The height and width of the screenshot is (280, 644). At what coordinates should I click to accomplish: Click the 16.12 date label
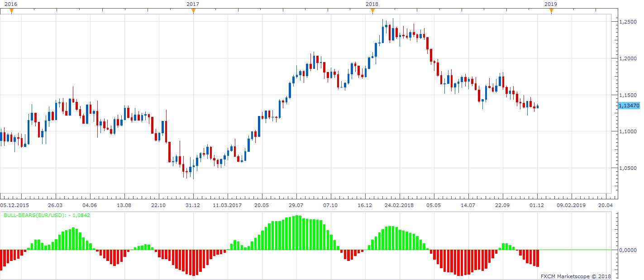[x=365, y=205]
